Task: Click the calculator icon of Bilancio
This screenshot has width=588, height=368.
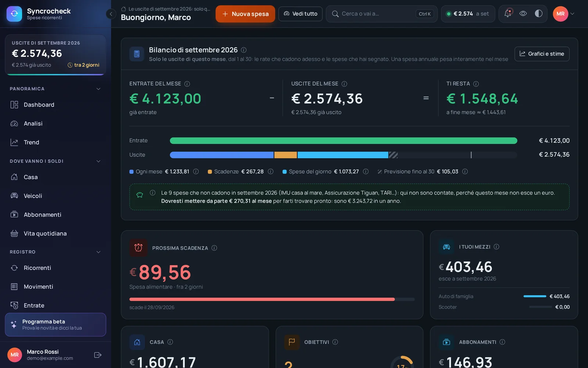Action: [x=137, y=54]
